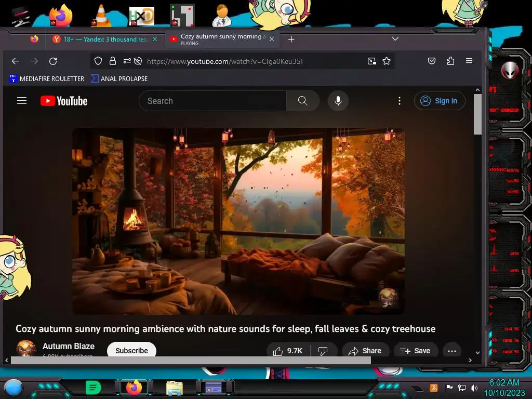Like the video with thumbs-up 9.7K
Screen dimensions: 532x399
288,351
